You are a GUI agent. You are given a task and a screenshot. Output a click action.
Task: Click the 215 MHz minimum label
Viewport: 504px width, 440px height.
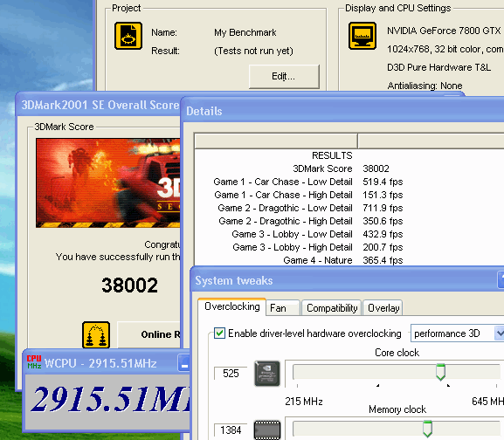pyautogui.click(x=304, y=402)
